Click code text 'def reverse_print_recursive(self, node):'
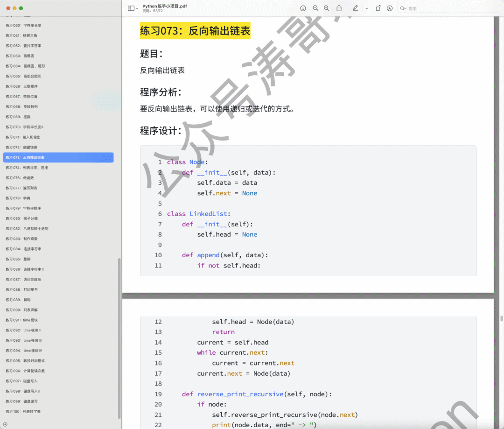 (257, 394)
